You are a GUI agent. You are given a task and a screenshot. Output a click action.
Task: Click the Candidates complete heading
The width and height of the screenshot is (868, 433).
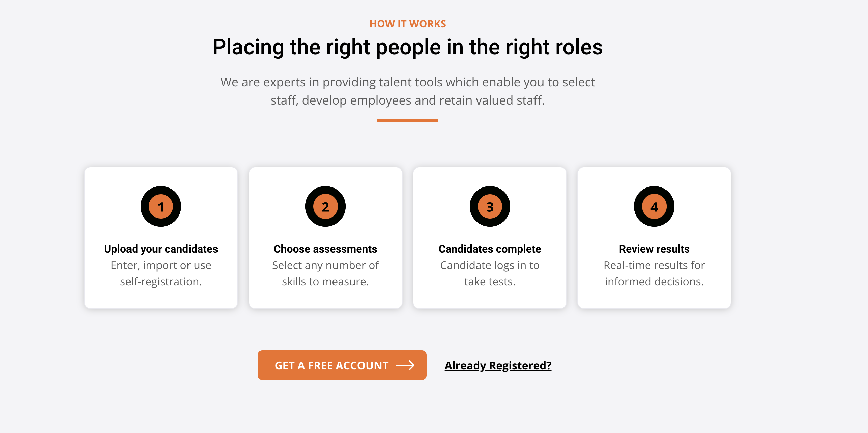coord(490,249)
